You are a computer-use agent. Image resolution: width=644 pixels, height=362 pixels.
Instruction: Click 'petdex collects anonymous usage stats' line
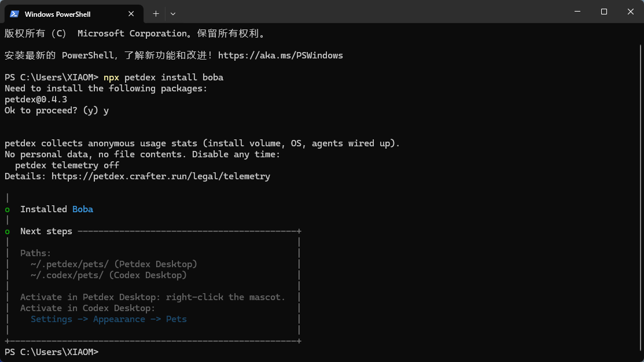(x=202, y=143)
